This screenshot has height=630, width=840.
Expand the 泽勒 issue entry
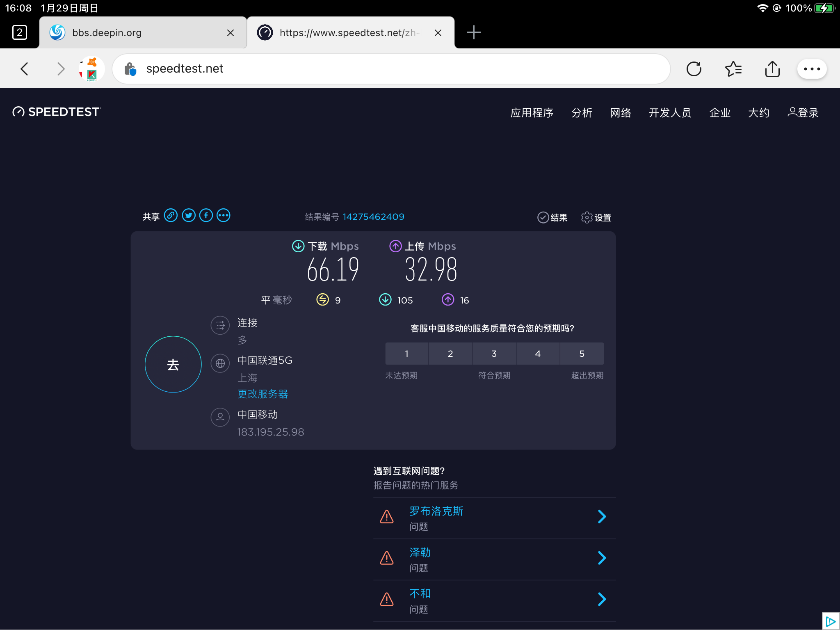(x=601, y=558)
